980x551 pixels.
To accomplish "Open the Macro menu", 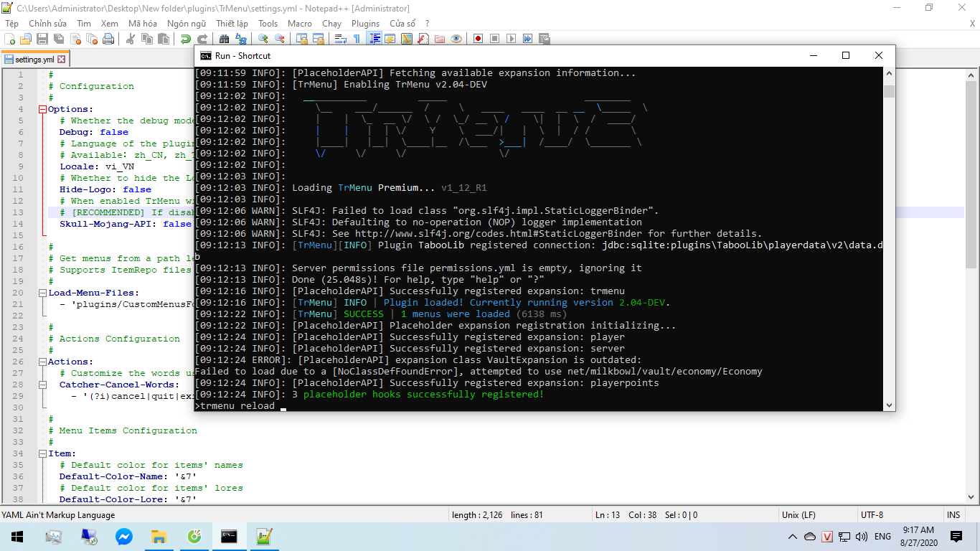I will point(300,24).
